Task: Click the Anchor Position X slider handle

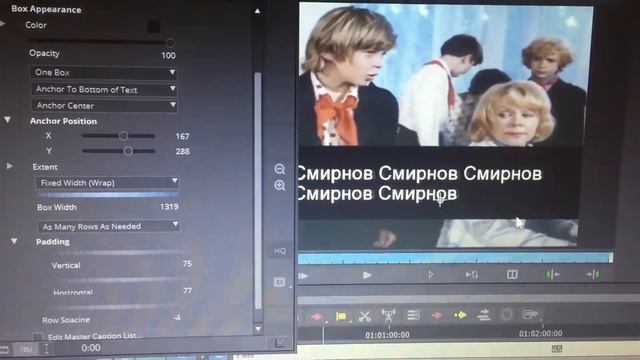Action: 123,136
